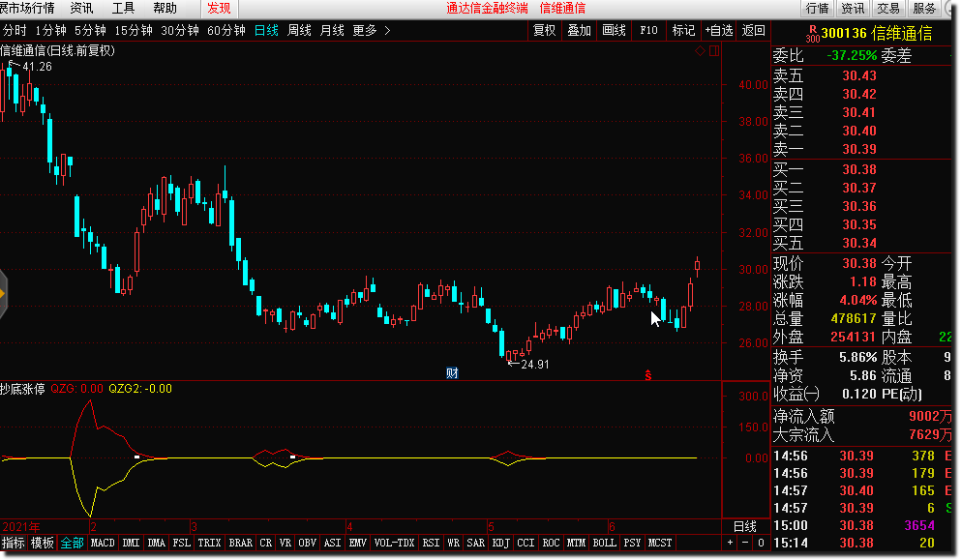
Task: Click the 交易 button at top right
Action: (888, 8)
